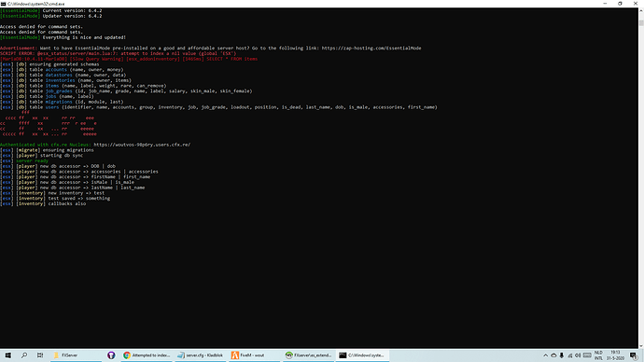Open Task View from the taskbar
The height and width of the screenshot is (362, 644).
click(40, 355)
